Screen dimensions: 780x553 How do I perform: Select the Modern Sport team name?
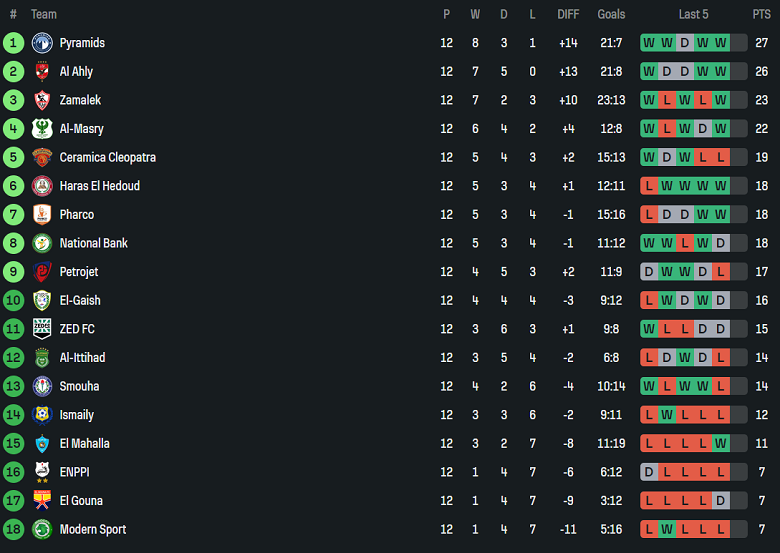[x=92, y=530]
